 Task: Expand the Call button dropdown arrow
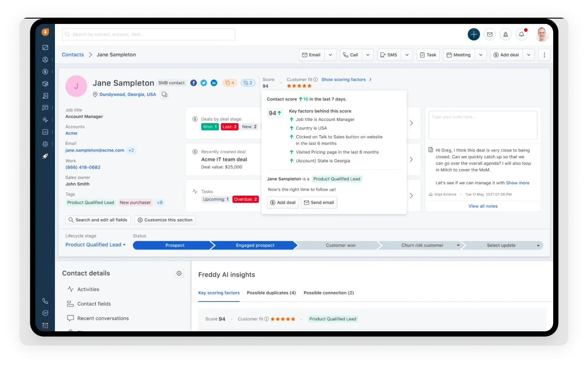click(x=368, y=55)
